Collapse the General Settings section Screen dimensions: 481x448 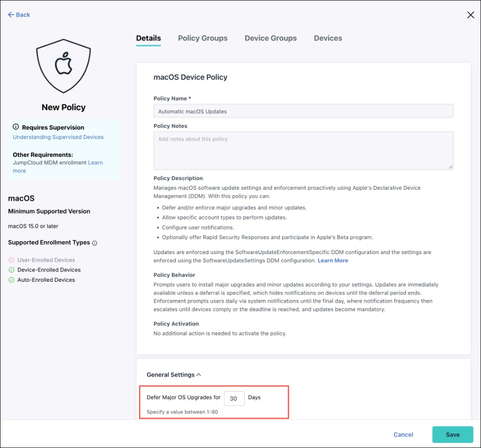click(x=199, y=375)
